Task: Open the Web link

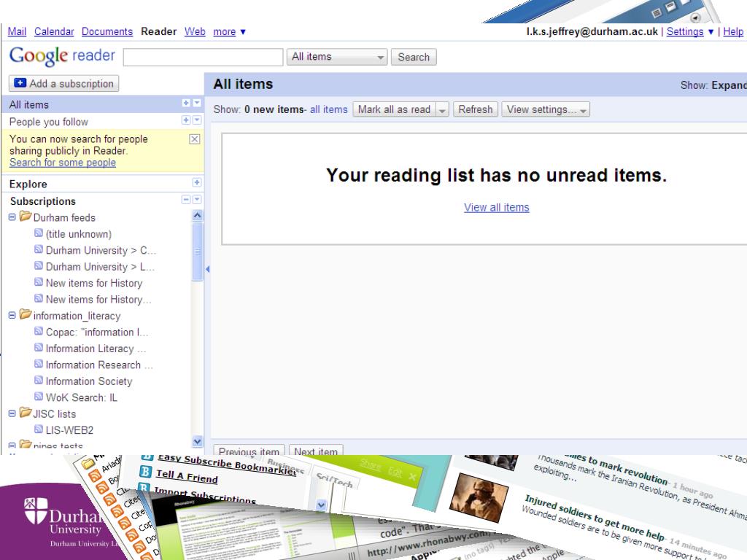Action: pos(195,31)
